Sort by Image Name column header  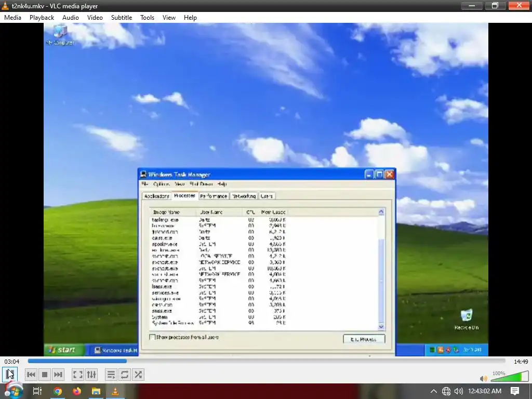(172, 212)
